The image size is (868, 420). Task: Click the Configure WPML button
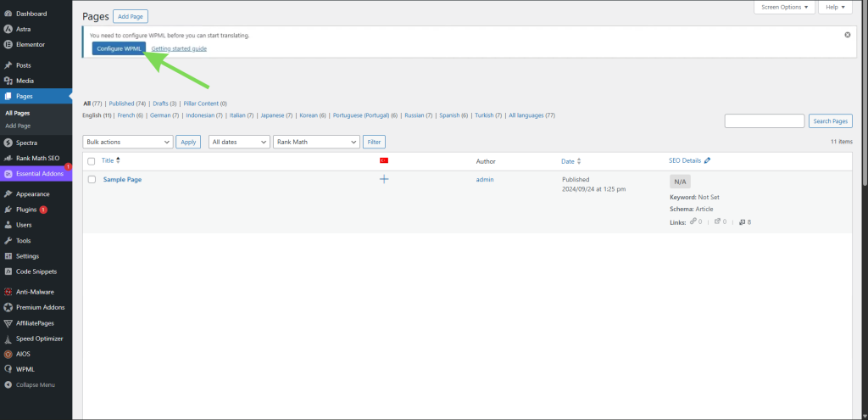(119, 48)
